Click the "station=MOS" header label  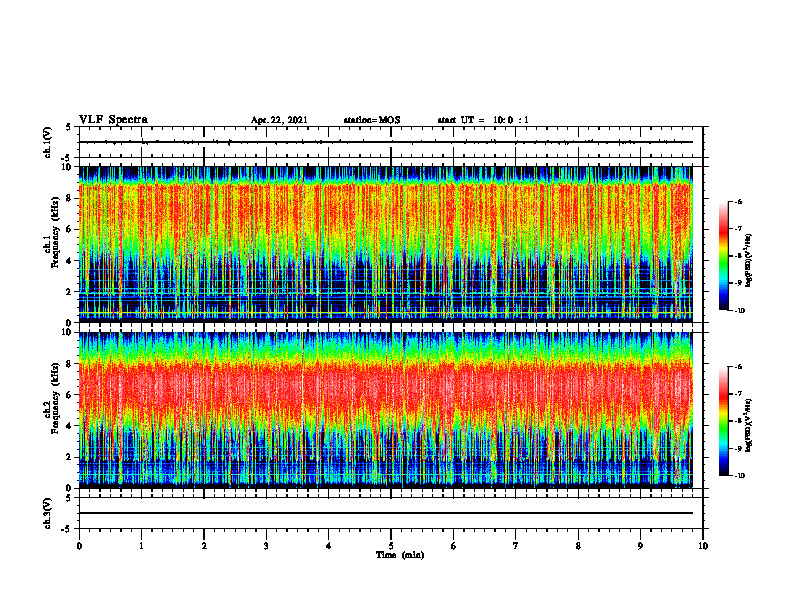pyautogui.click(x=372, y=120)
